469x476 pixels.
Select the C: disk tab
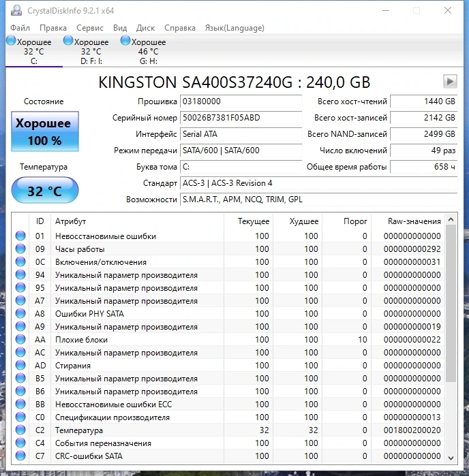click(34, 51)
